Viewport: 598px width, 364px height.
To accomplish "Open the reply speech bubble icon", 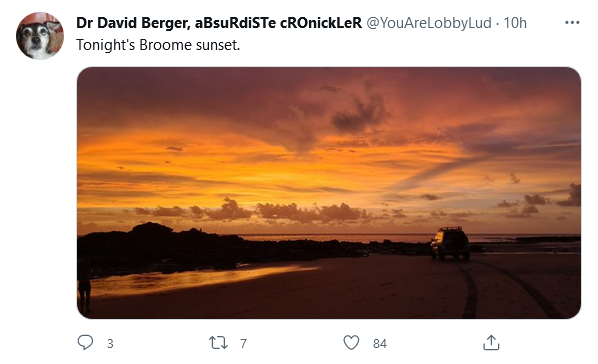I will (85, 342).
